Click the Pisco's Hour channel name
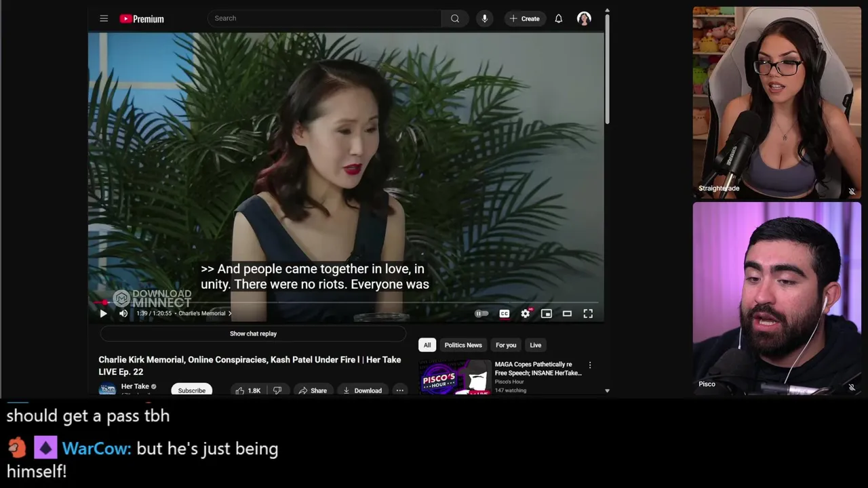The width and height of the screenshot is (868, 488). point(509,382)
